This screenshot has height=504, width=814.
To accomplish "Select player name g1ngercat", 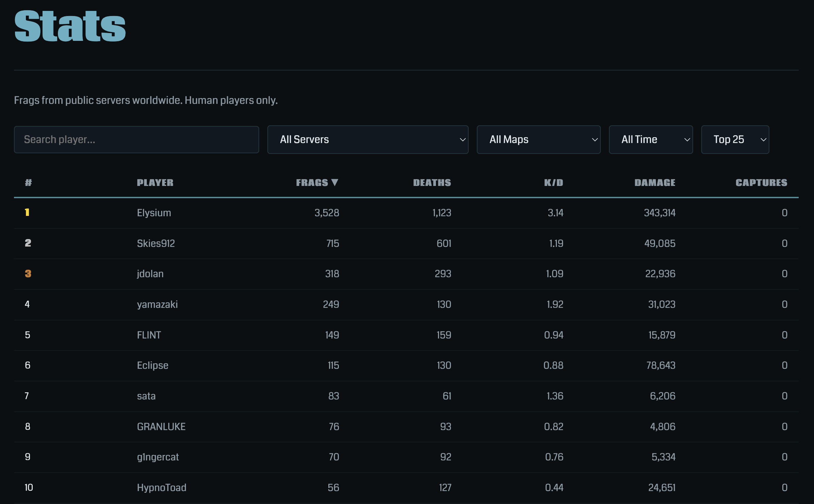I will pos(158,457).
